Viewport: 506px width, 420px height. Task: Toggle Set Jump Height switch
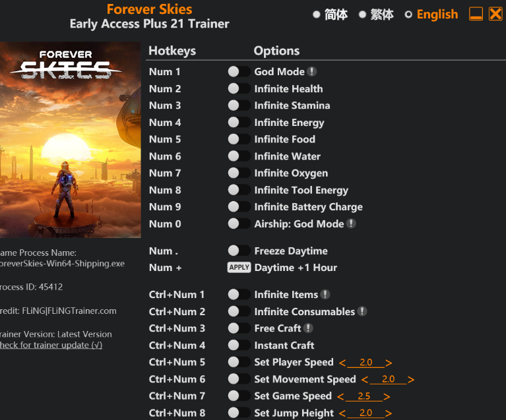click(x=239, y=413)
